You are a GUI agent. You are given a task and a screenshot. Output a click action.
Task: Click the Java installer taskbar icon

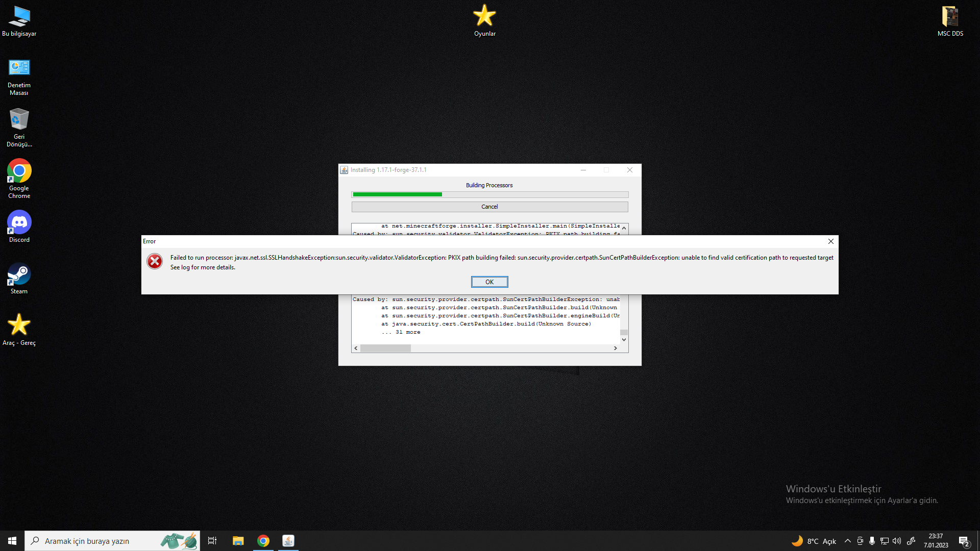tap(288, 541)
